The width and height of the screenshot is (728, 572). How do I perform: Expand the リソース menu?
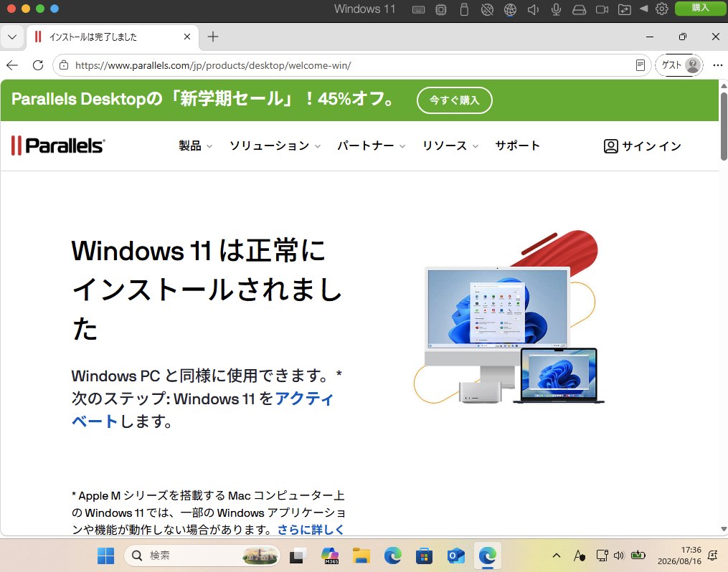coord(450,146)
